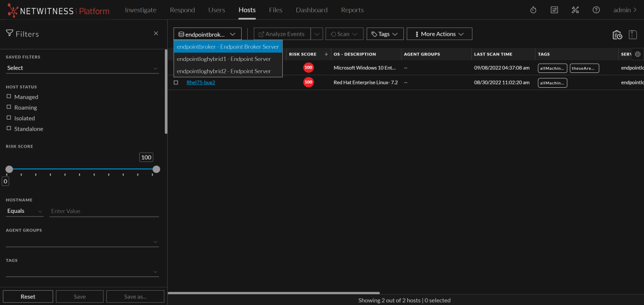
Task: Open the Saved Filters Select dropdown
Action: pyautogui.click(x=82, y=68)
